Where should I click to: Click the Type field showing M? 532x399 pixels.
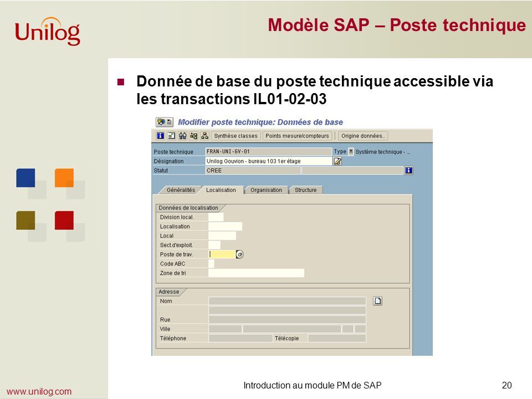coord(351,152)
